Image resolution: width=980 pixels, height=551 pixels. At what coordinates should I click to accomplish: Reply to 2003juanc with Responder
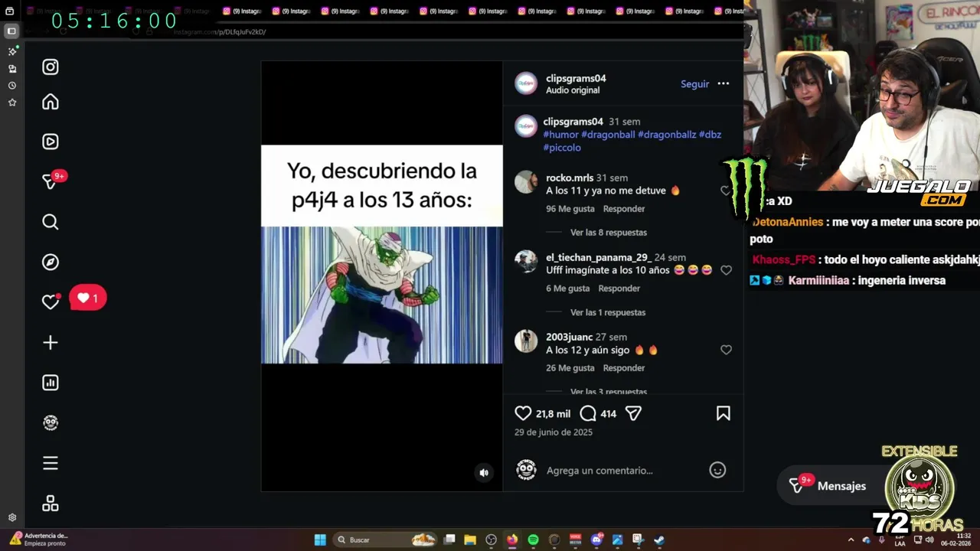[624, 368]
